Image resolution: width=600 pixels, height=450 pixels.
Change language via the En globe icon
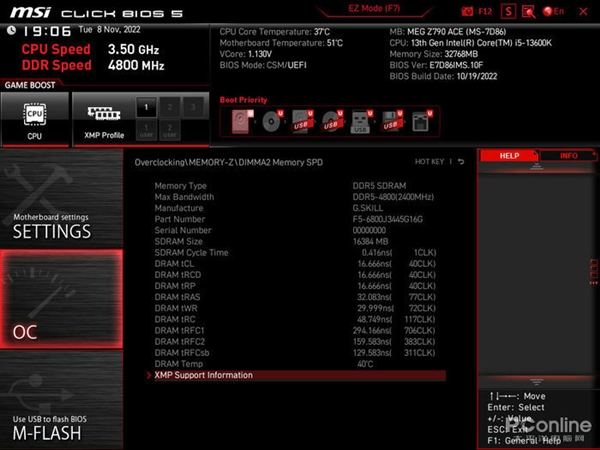[553, 11]
